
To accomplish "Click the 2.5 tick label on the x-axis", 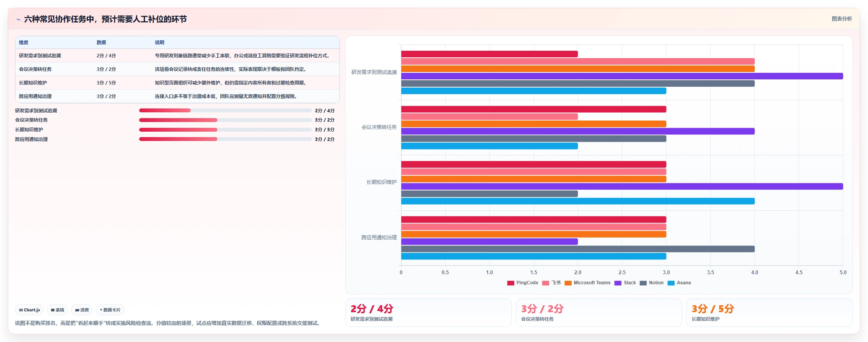I will (622, 273).
